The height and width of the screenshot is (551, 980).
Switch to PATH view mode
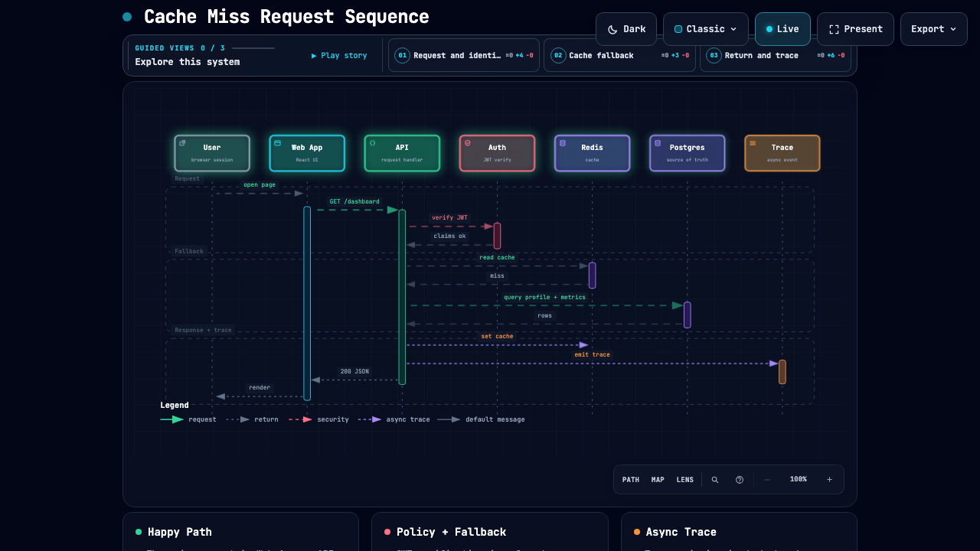click(631, 480)
